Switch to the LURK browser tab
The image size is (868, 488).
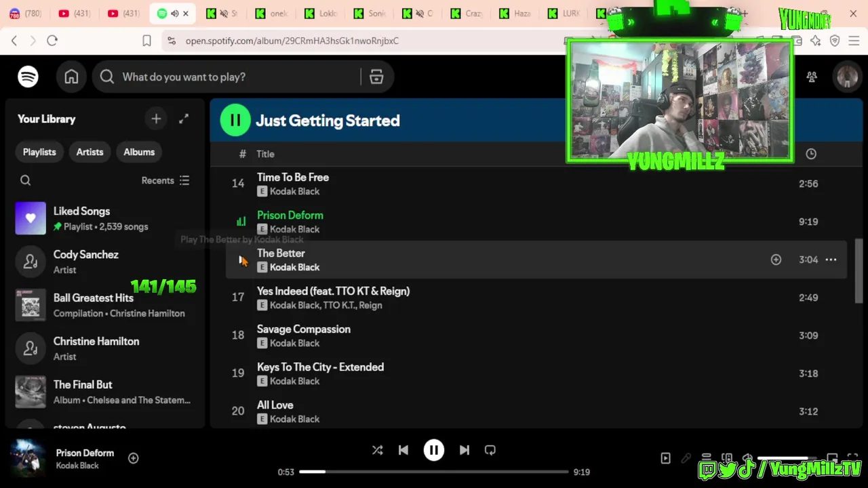click(x=564, y=14)
